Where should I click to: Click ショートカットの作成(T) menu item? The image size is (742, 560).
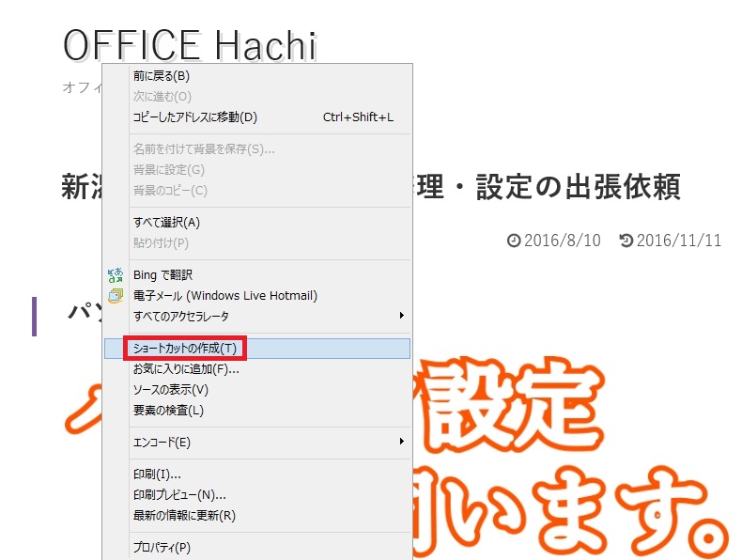[257, 349]
